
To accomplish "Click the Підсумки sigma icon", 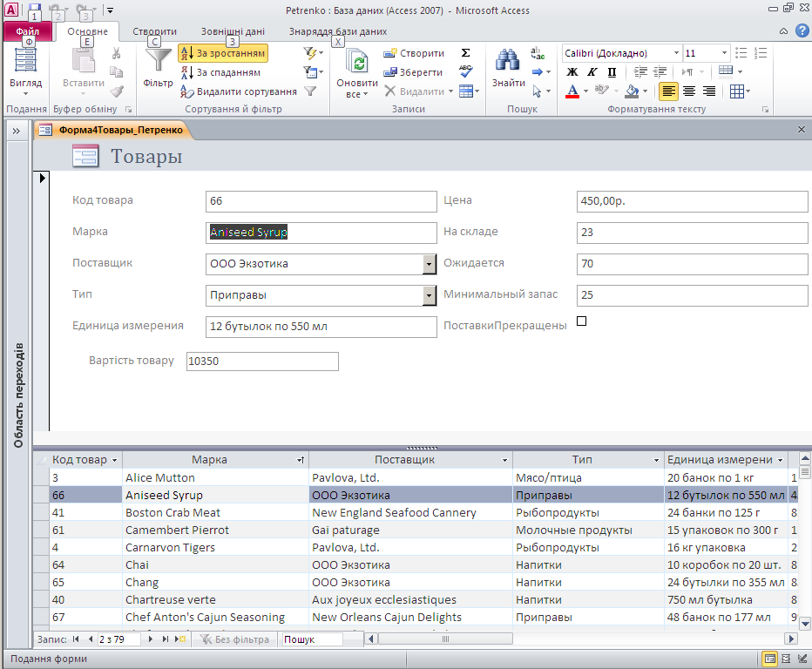I will pos(466,53).
